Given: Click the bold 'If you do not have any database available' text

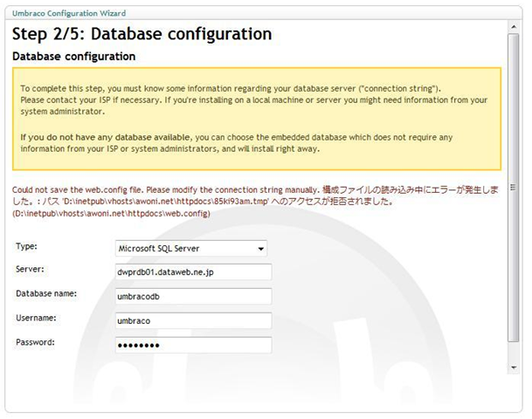Looking at the screenshot, I should pos(106,137).
